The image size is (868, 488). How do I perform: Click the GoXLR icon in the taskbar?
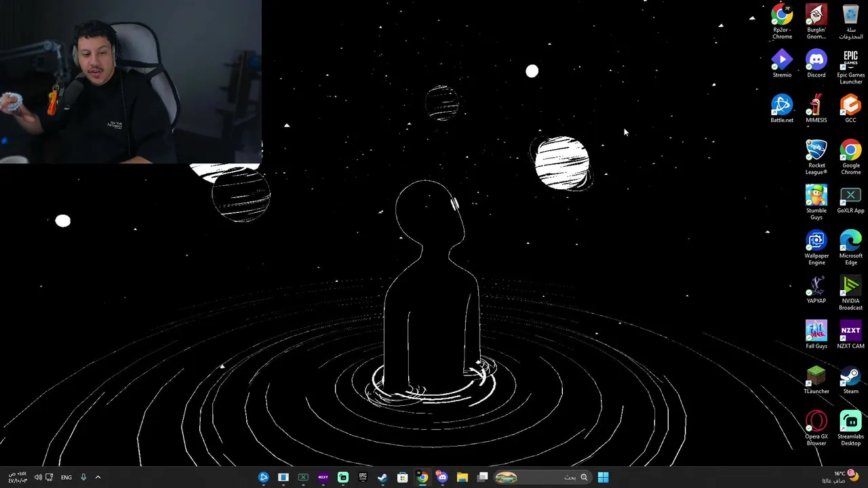303,477
